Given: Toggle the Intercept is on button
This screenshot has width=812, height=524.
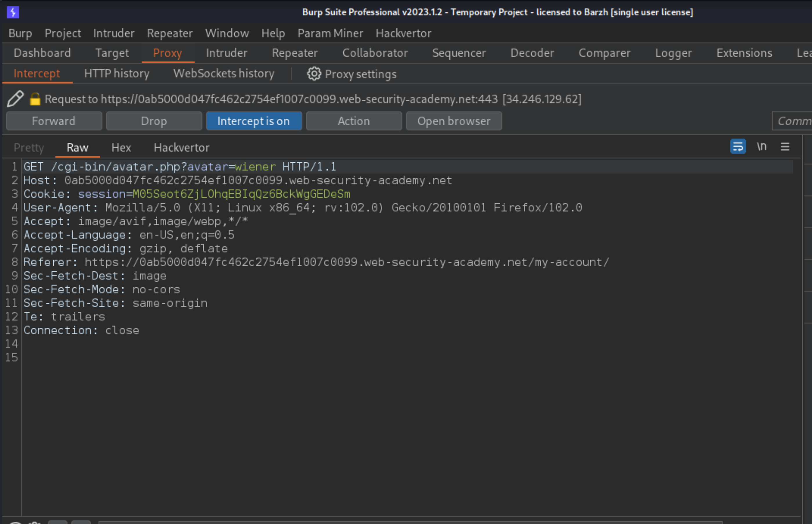Looking at the screenshot, I should pos(254,121).
